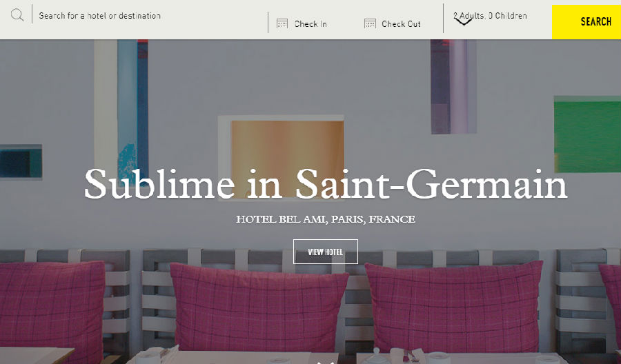The width and height of the screenshot is (621, 364).
Task: Click the scroll-down chevron at hero bottom
Action: [328, 362]
